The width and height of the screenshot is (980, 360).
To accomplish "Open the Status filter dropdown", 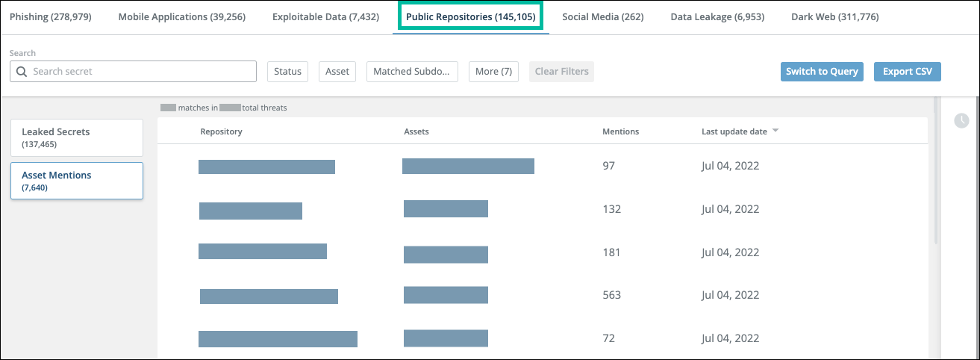I will pyautogui.click(x=287, y=72).
